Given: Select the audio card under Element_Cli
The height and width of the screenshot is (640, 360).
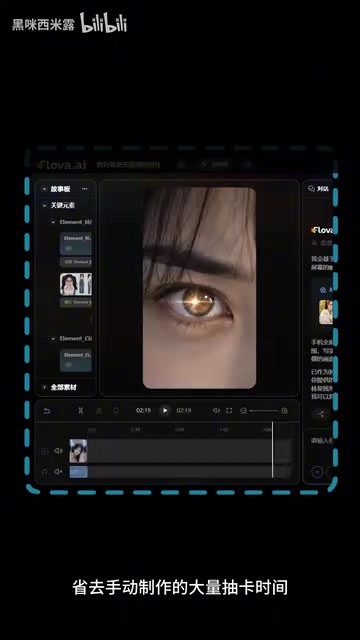Looking at the screenshot, I should point(76,360).
